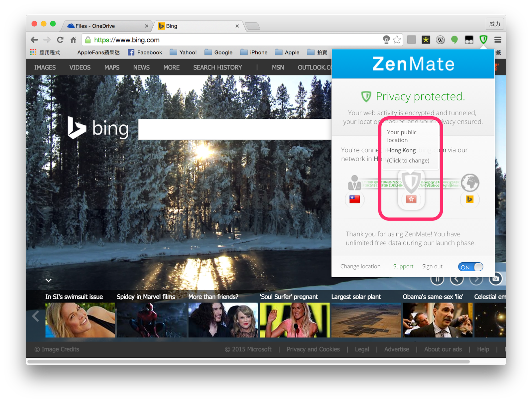Open the Advertise footer link
The width and height of the screenshot is (532, 402).
point(397,349)
